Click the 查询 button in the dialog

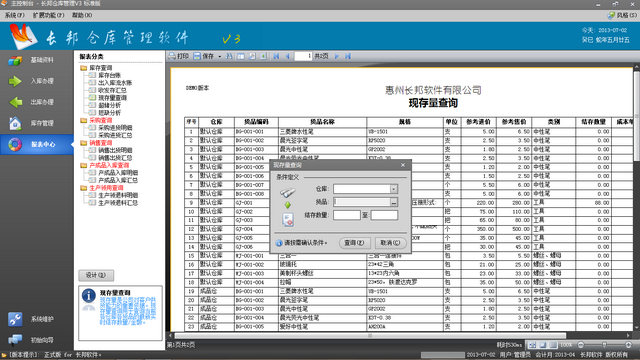[x=354, y=243]
